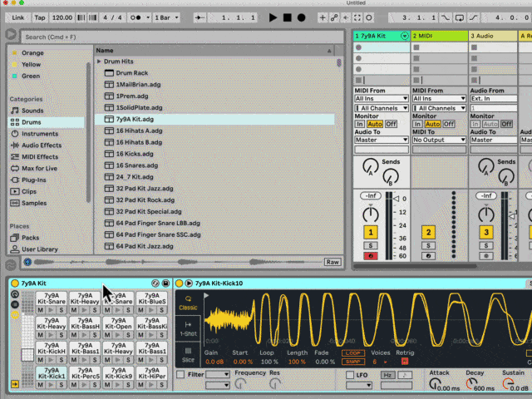Select 32 Pad Kit Rock.adg preset

145,199
